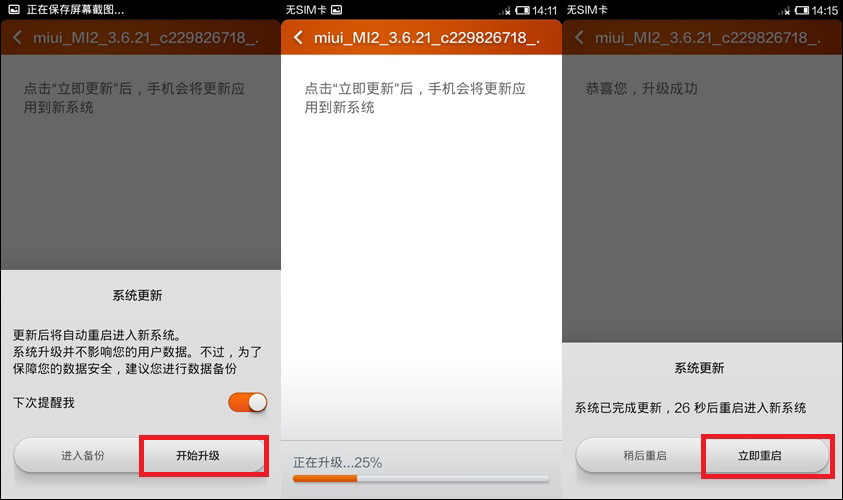Tap 系统更新 heading in right dialog
The image size is (843, 500).
699,368
